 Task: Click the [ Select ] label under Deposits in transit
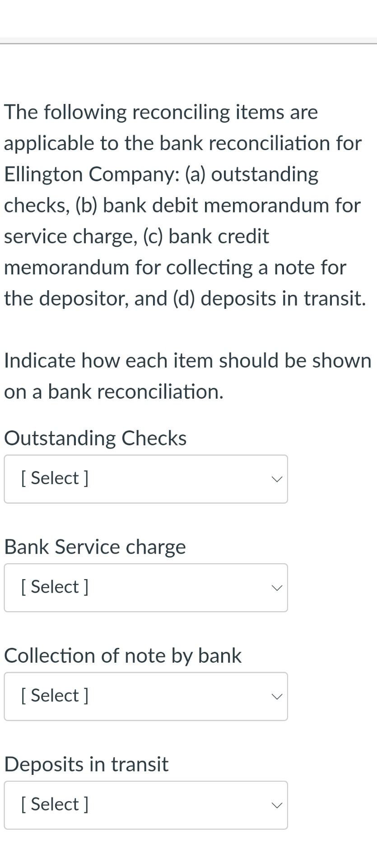coord(54,804)
